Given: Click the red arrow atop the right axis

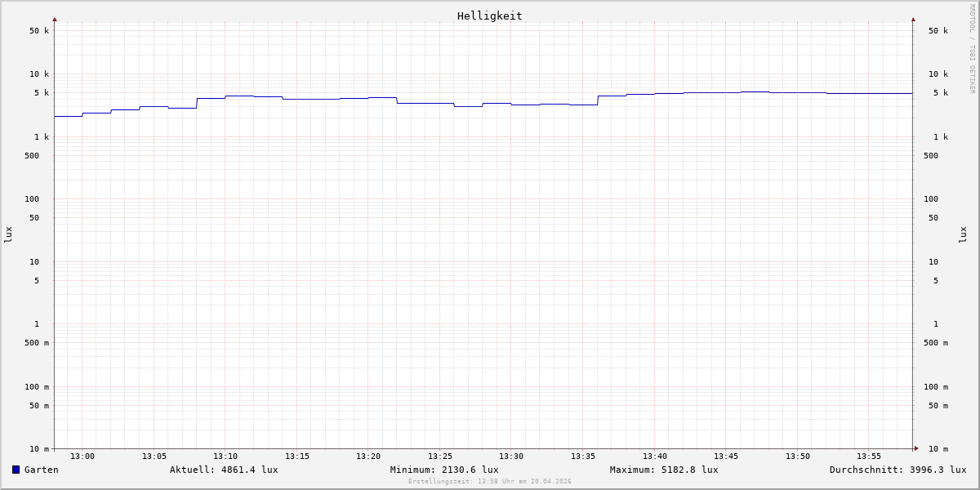Looking at the screenshot, I should tap(913, 19).
